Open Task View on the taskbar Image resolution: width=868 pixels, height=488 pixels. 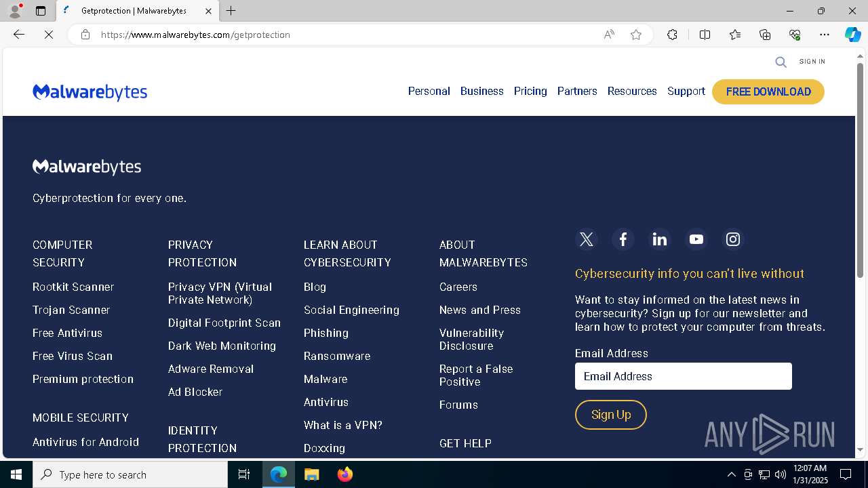point(244,474)
